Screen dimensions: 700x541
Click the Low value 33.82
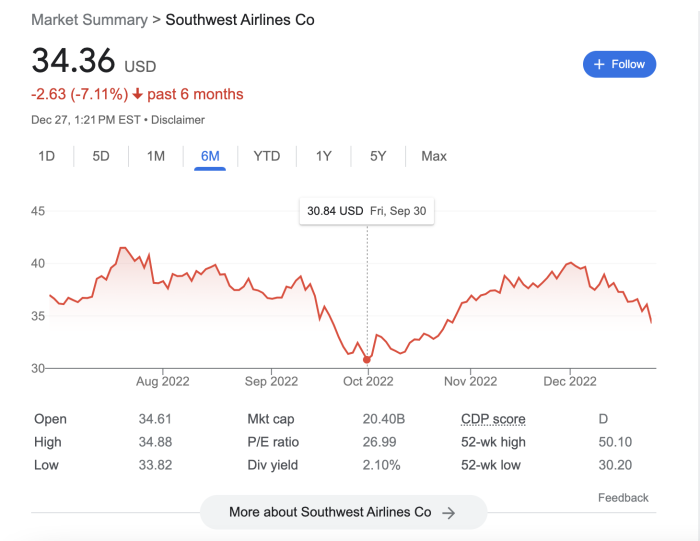click(155, 465)
